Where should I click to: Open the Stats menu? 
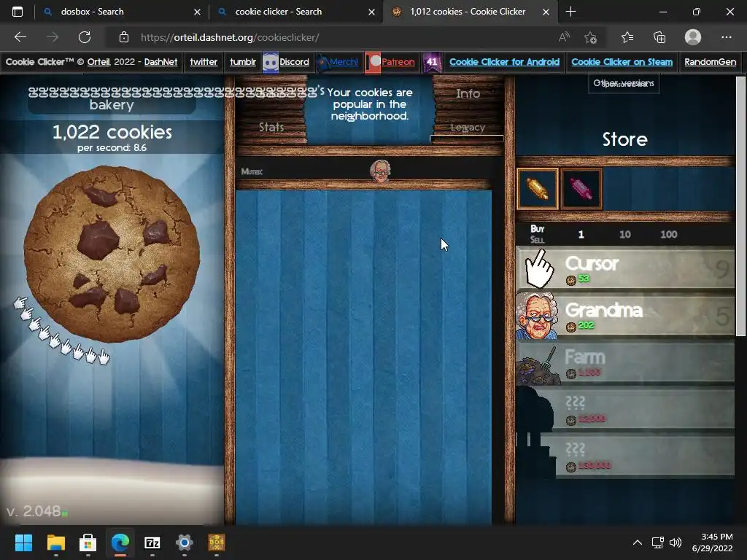[x=271, y=127]
